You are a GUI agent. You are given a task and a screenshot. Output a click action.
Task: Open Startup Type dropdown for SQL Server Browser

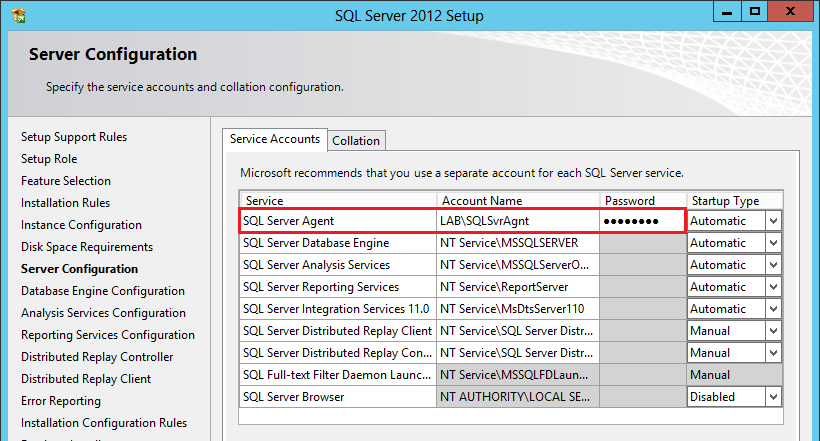(x=773, y=397)
